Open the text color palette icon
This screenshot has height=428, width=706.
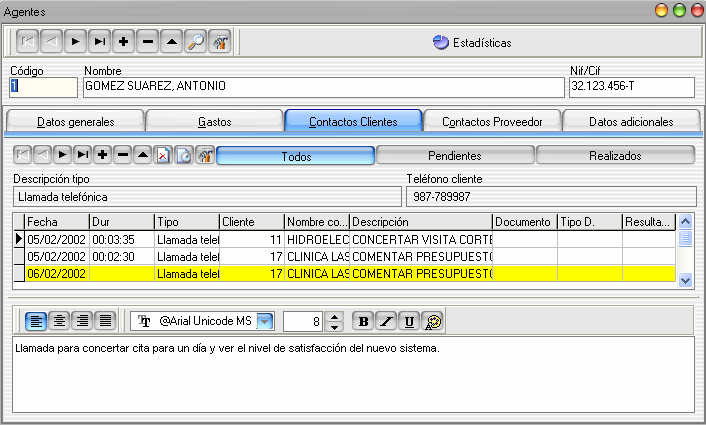[x=434, y=321]
